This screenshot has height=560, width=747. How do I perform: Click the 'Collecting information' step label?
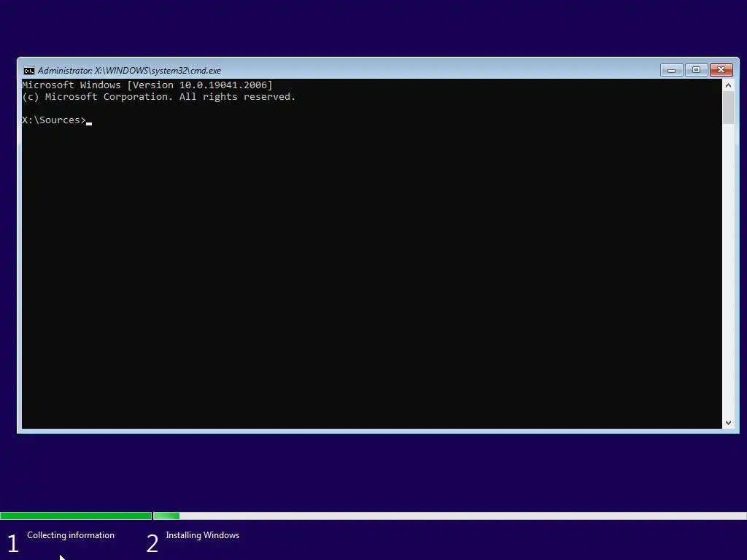(71, 535)
